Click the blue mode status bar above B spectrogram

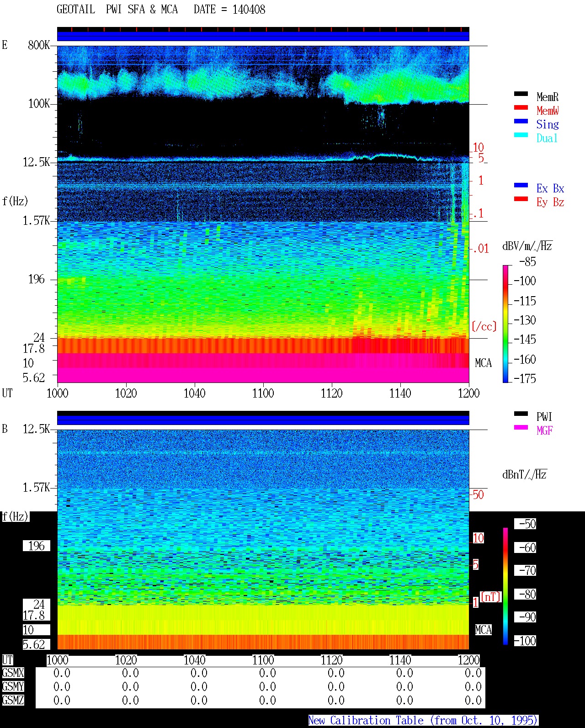(263, 420)
